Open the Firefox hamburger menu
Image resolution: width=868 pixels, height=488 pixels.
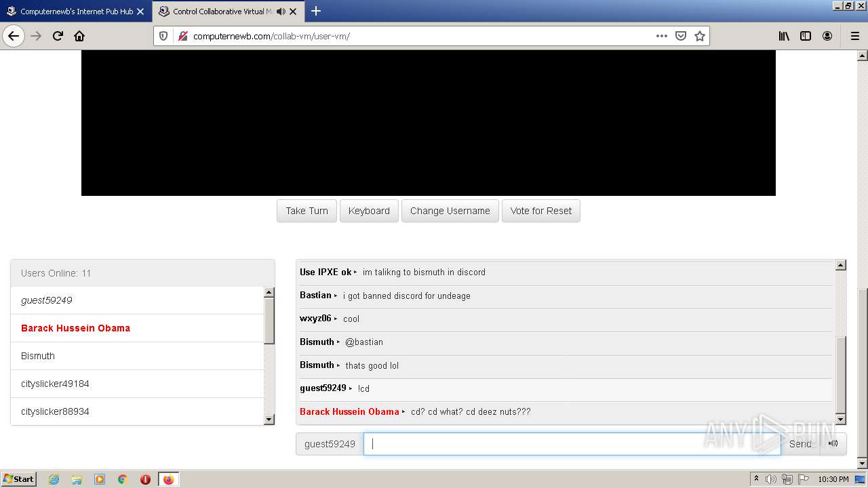[854, 36]
